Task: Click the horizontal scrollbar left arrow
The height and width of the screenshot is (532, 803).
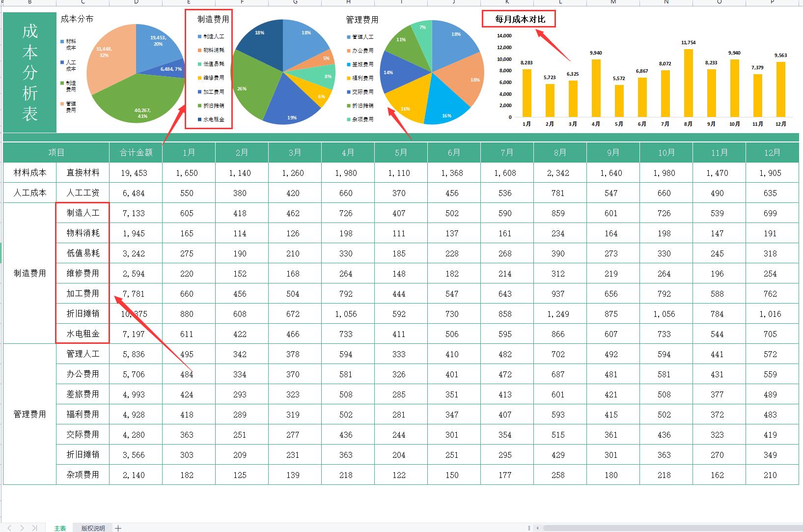Action: pos(538,528)
